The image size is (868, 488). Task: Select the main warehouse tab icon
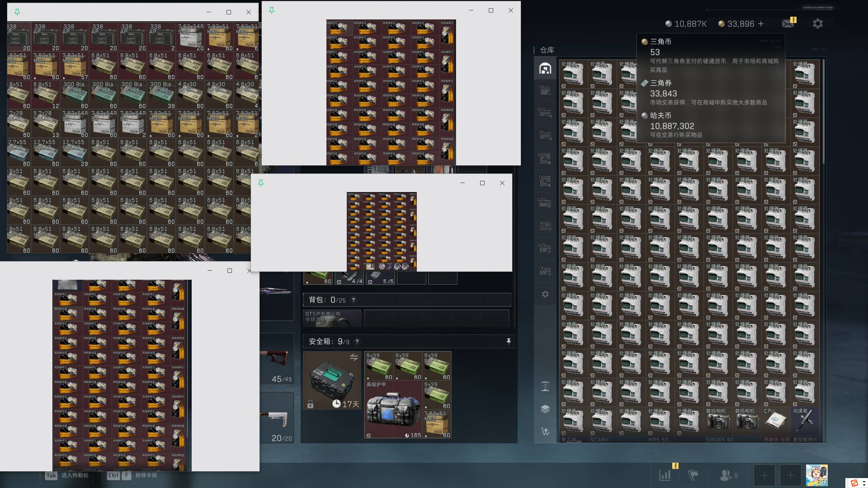coord(545,69)
